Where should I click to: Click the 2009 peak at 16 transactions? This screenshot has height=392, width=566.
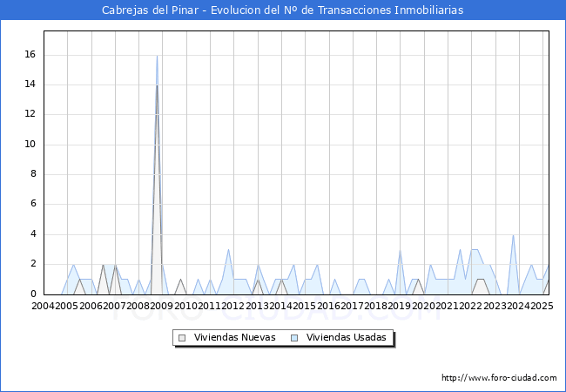click(157, 56)
